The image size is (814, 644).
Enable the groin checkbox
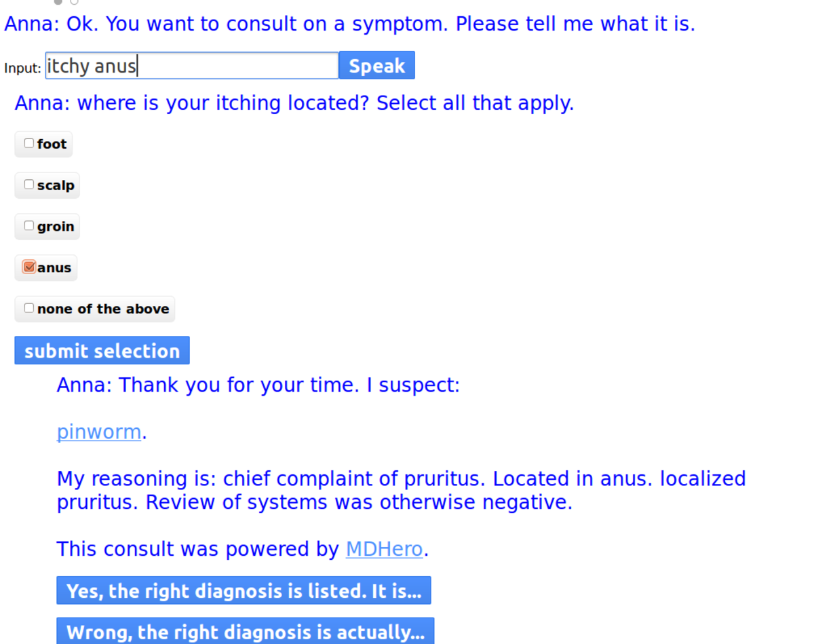point(29,226)
